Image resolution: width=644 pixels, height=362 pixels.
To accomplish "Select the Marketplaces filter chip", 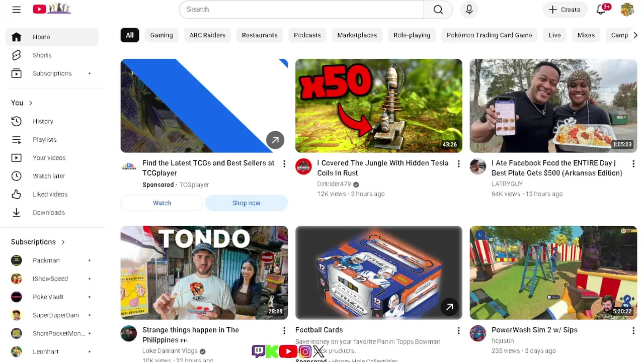I will point(357,35).
